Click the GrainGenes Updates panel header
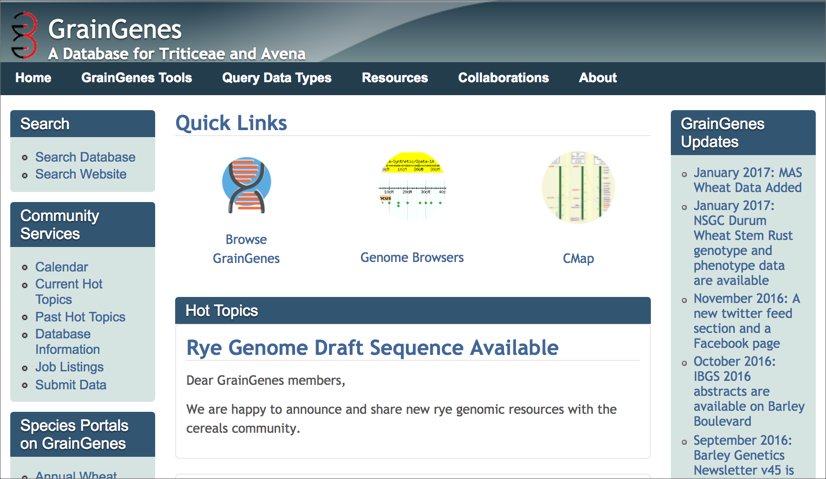 [743, 133]
